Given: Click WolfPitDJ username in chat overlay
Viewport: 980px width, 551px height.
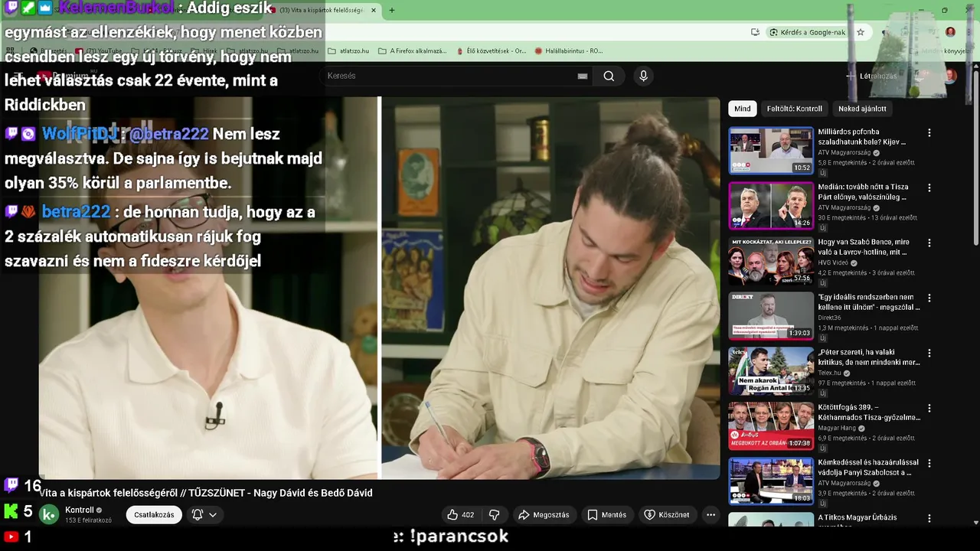Looking at the screenshot, I should [x=80, y=134].
